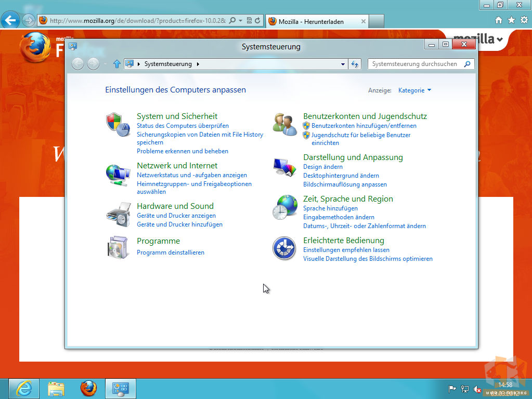The width and height of the screenshot is (532, 399).
Task: Click Visuelle Darstellung des Bildschirms optimieren
Action: pyautogui.click(x=368, y=259)
